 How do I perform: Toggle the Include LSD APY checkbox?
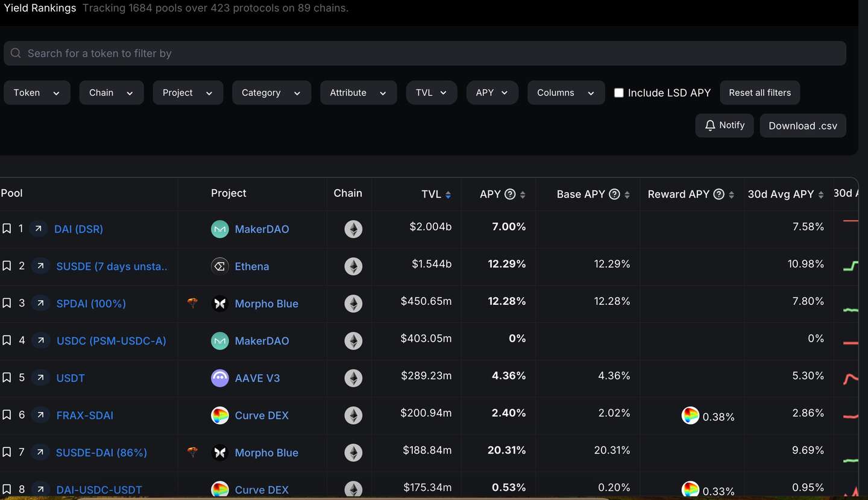point(618,93)
